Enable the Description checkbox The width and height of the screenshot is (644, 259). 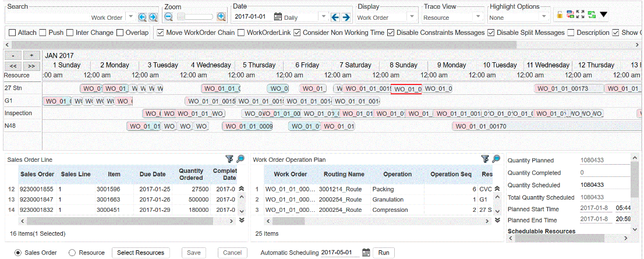[x=571, y=33]
